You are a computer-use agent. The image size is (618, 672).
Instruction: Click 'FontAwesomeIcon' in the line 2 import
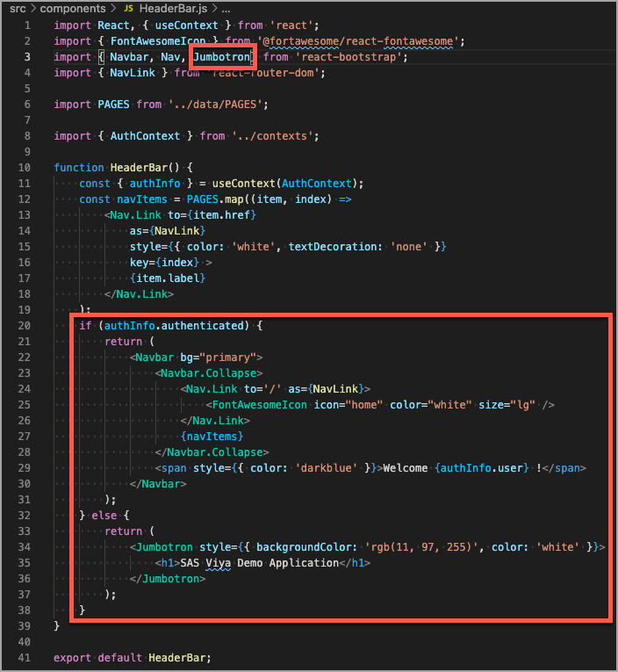click(x=158, y=41)
